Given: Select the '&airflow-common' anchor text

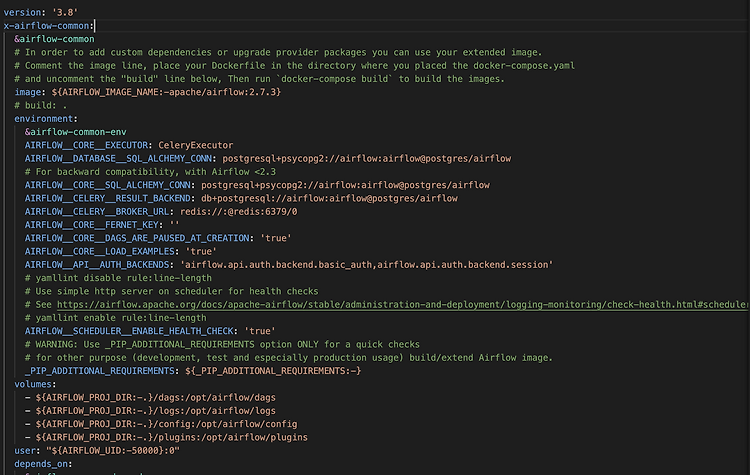Looking at the screenshot, I should [x=54, y=39].
